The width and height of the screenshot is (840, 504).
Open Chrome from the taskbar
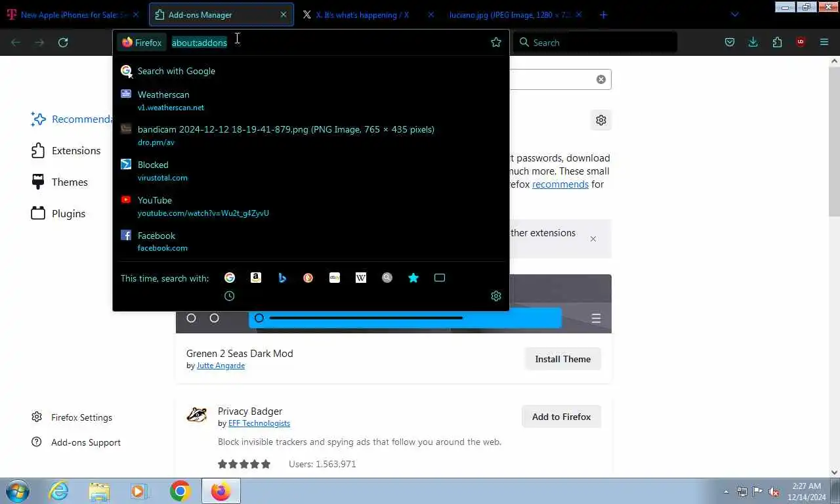(x=180, y=491)
